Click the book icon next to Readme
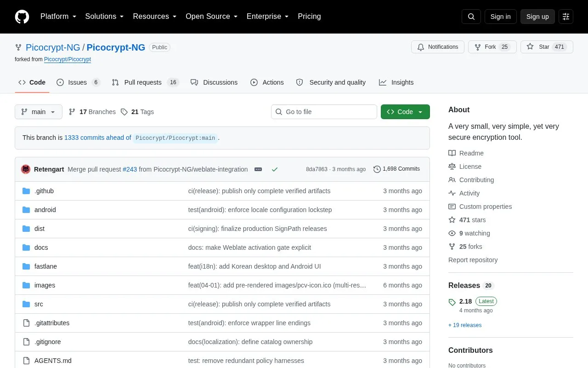The width and height of the screenshot is (588, 368). point(452,153)
